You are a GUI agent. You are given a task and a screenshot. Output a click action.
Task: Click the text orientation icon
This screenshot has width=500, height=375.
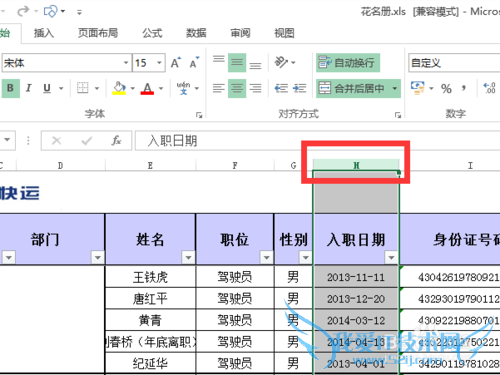[x=281, y=62]
